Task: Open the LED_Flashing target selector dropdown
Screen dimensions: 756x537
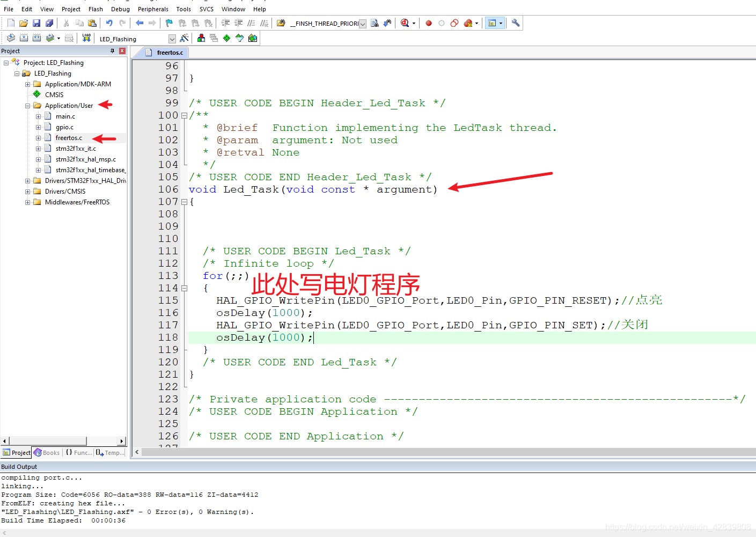Action: pyautogui.click(x=172, y=39)
